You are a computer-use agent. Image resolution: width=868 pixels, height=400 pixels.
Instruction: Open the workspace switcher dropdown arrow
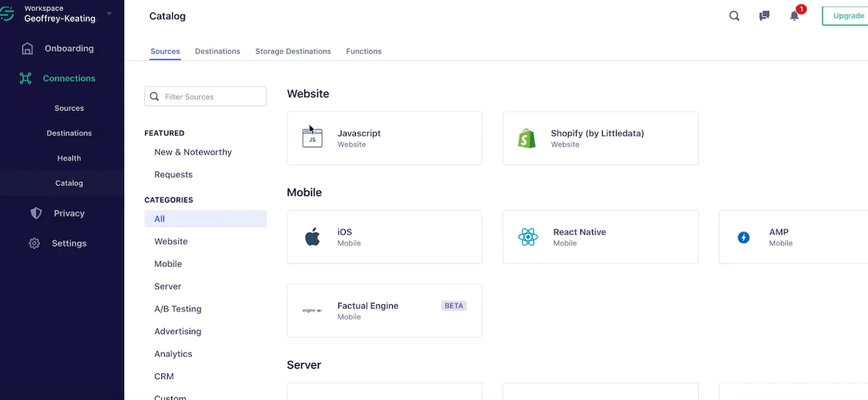(109, 13)
